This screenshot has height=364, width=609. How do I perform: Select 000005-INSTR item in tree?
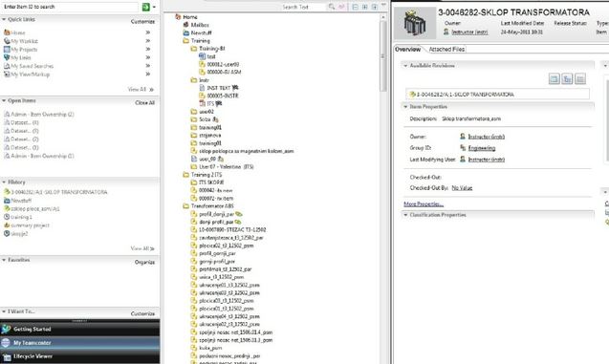coord(219,96)
